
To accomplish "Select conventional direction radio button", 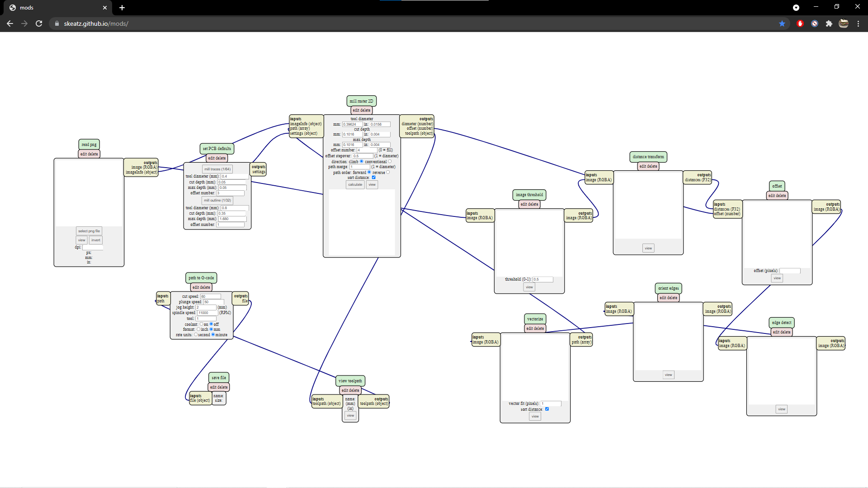I will point(390,161).
